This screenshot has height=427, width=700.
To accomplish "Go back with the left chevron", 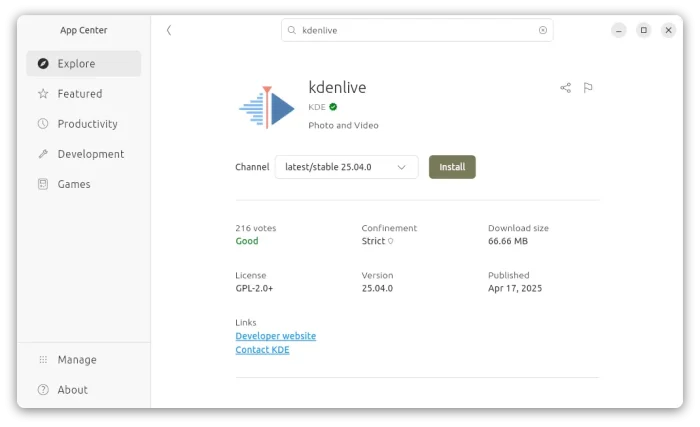I will (x=169, y=30).
